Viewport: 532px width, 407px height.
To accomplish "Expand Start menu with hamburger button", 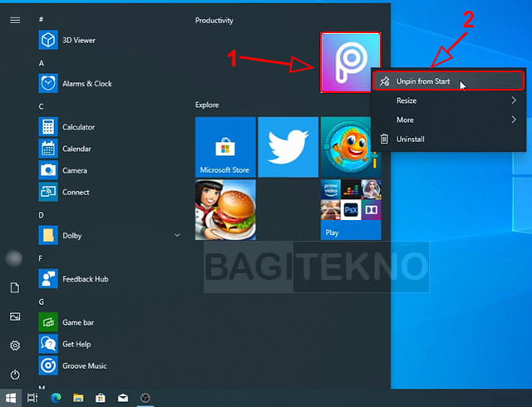I will 15,20.
